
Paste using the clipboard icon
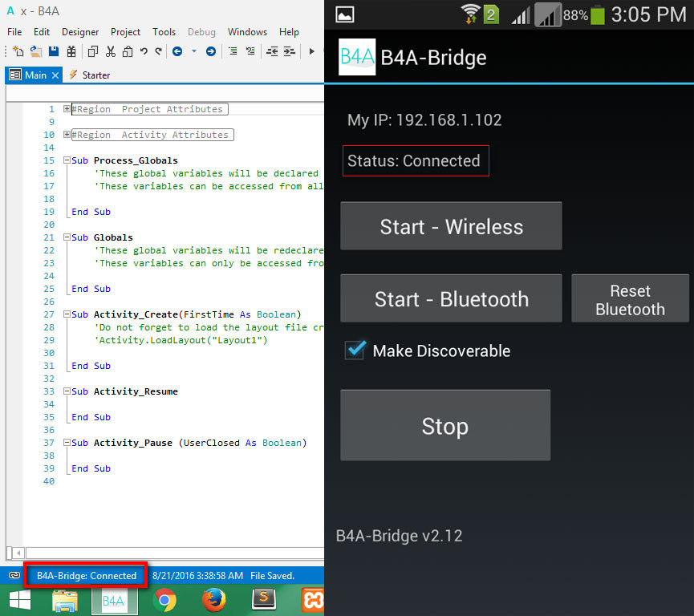[128, 51]
